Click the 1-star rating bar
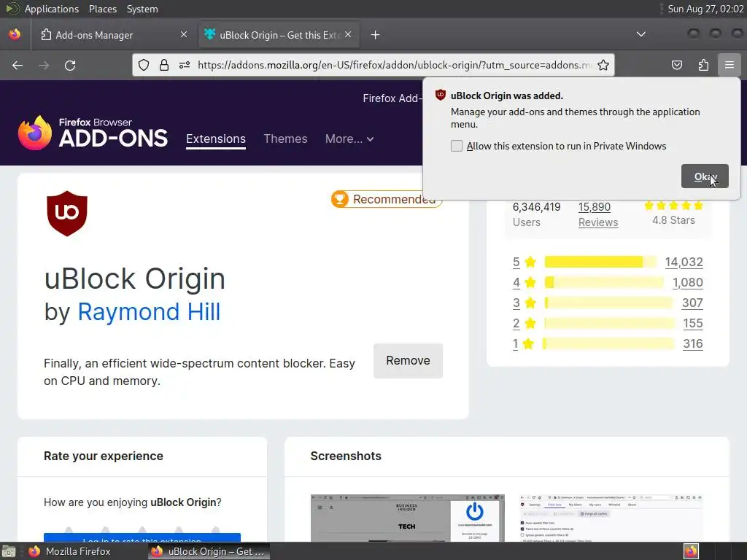The image size is (747, 560). tap(609, 344)
